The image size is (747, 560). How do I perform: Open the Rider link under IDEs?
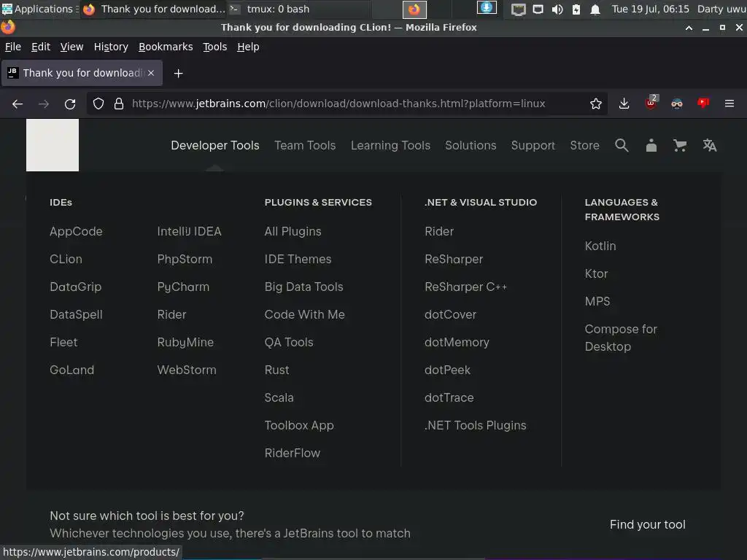pos(171,314)
